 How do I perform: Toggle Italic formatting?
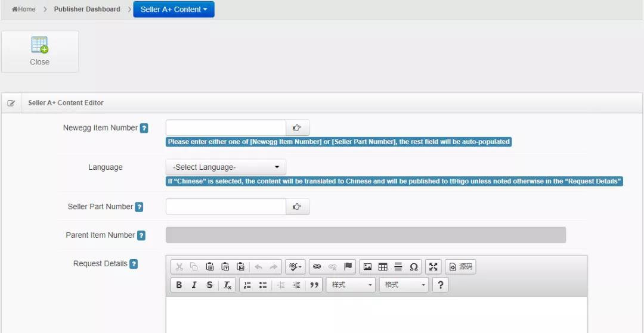point(194,285)
